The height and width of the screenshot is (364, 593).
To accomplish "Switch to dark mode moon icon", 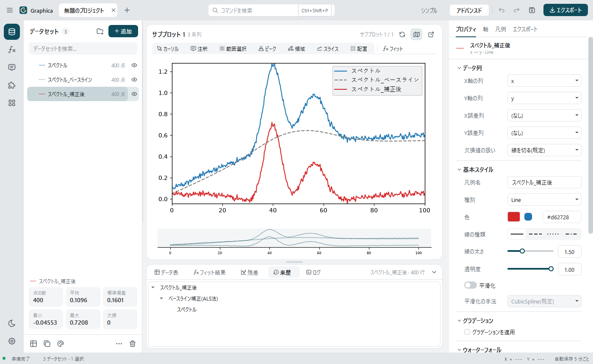I will coord(12,323).
